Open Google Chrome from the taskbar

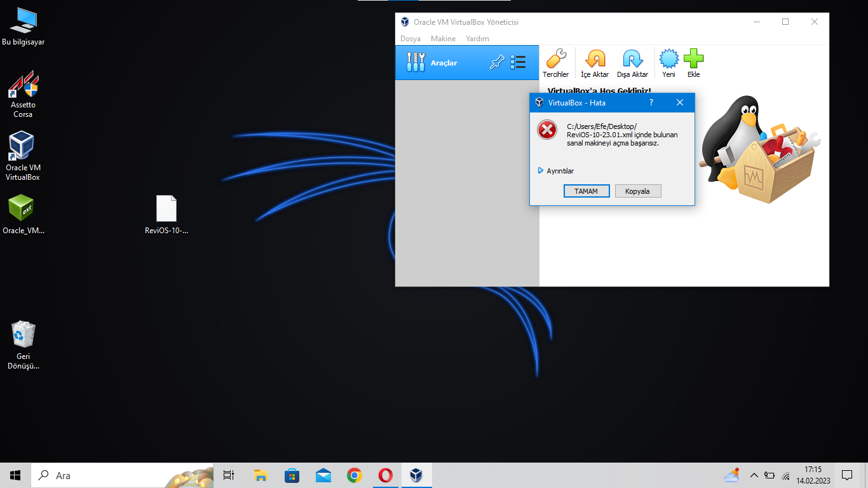354,475
